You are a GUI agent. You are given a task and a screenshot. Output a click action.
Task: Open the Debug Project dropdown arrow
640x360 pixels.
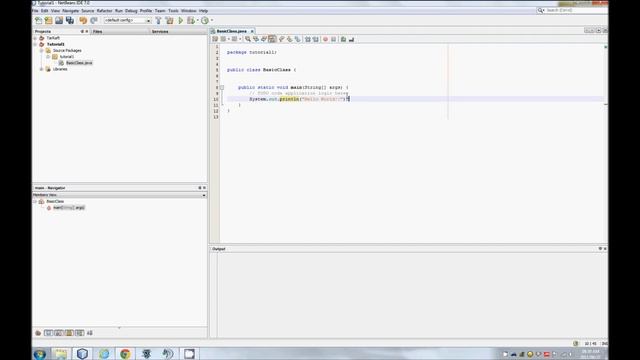coord(198,20)
